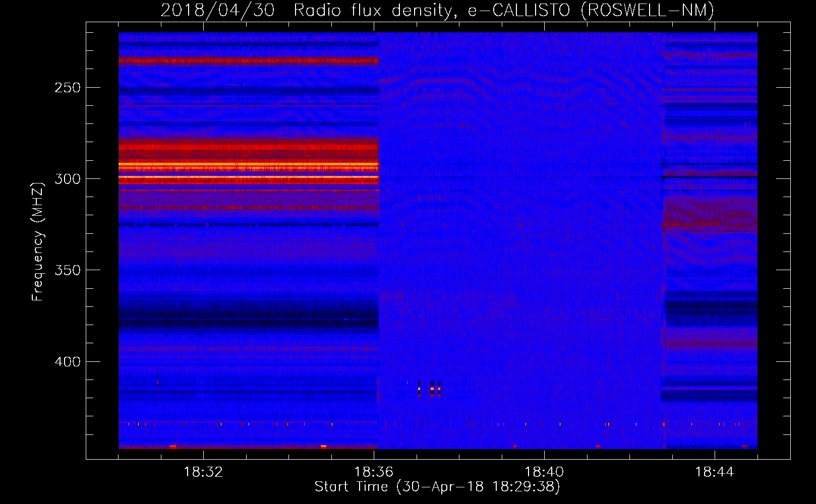Click the 18:40 time tick label

(544, 472)
